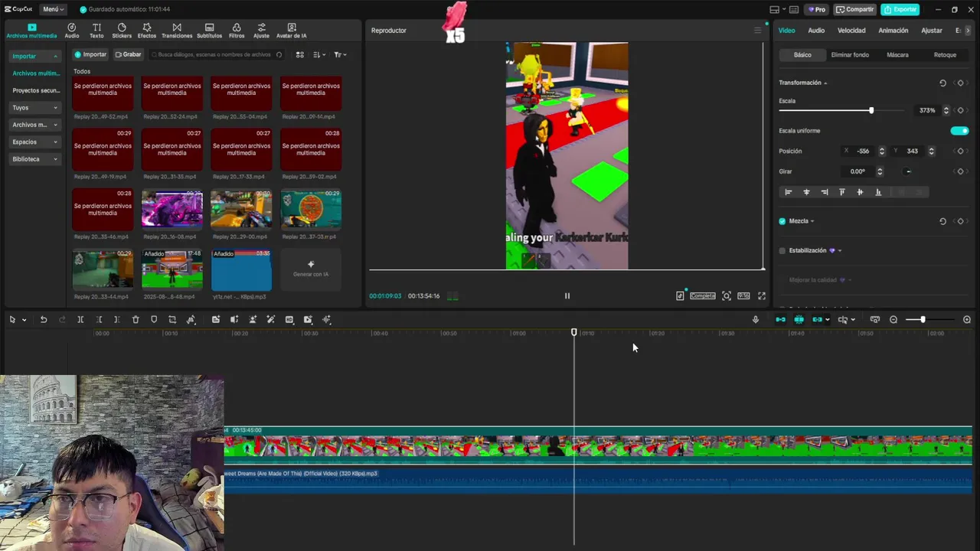Click the delete-right trim icon
Screen dimensions: 980x551
[116, 320]
